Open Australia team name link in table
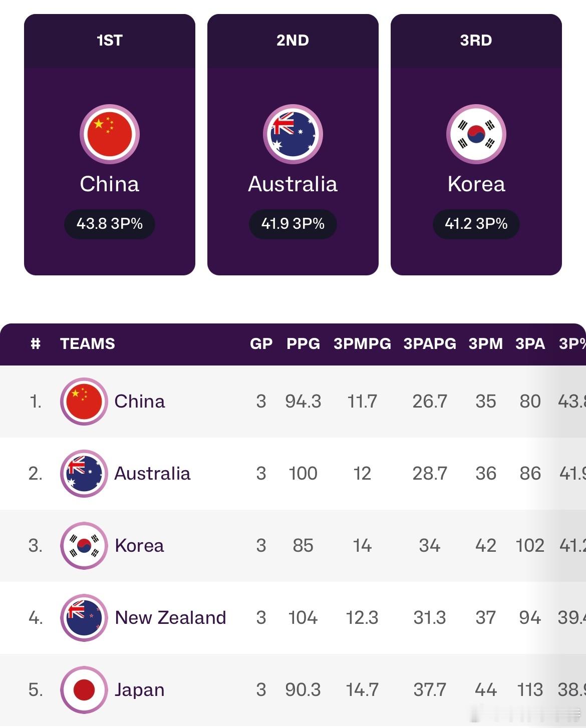Viewport: 586px width, 728px height. 152,474
